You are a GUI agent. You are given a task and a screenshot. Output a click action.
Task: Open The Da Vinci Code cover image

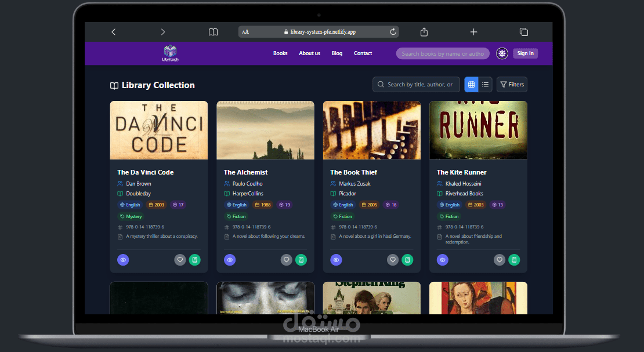[159, 130]
